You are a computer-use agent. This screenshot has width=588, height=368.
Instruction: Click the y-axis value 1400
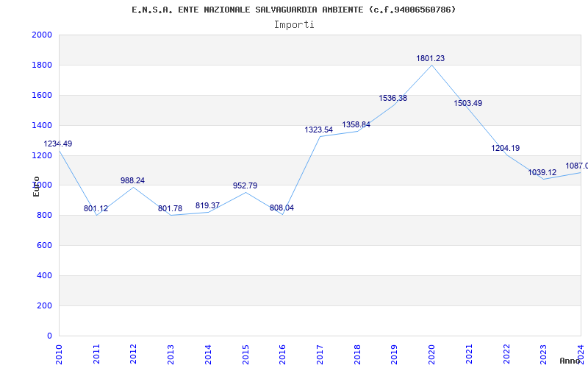(x=42, y=125)
